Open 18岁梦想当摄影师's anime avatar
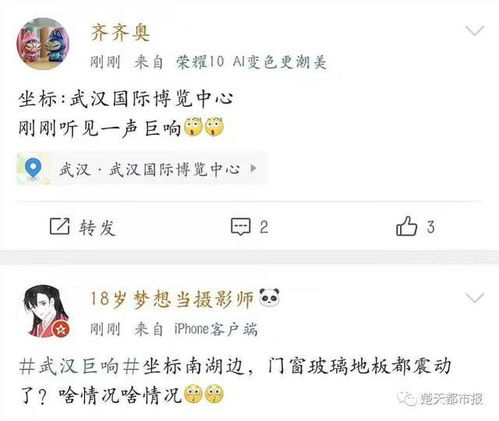The image size is (499, 421). pyautogui.click(x=46, y=311)
